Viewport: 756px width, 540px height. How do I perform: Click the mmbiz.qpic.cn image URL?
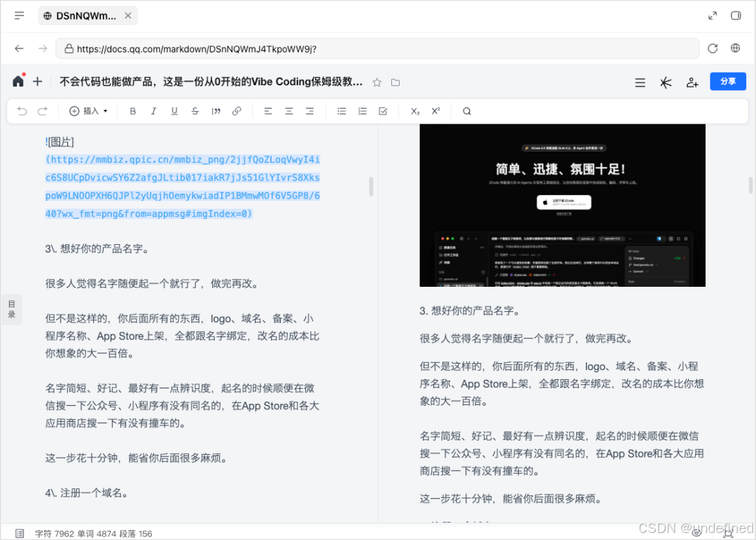point(182,187)
